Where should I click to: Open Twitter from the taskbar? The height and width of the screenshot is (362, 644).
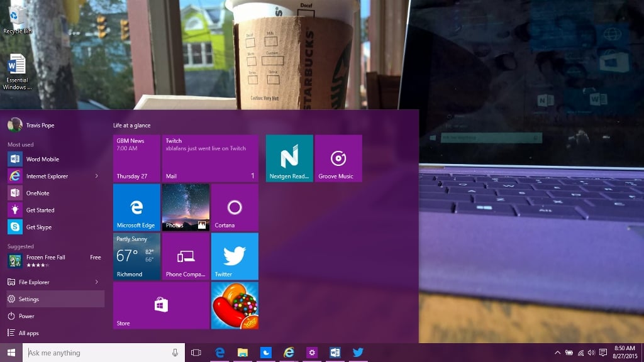tap(358, 353)
